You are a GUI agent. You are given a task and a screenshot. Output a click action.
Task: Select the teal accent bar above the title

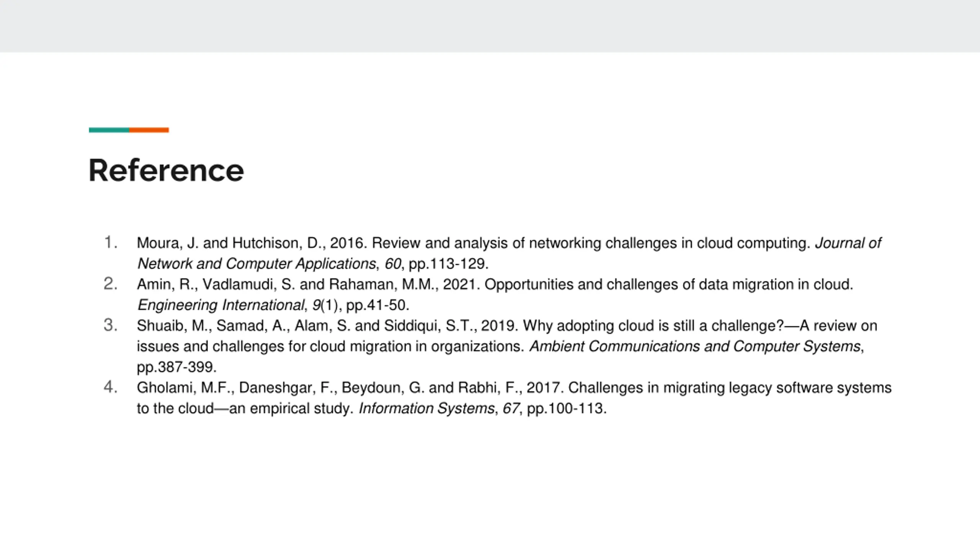109,130
